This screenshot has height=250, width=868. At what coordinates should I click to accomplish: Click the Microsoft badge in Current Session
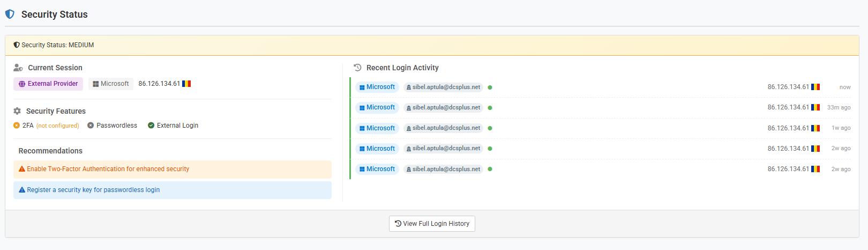point(111,84)
